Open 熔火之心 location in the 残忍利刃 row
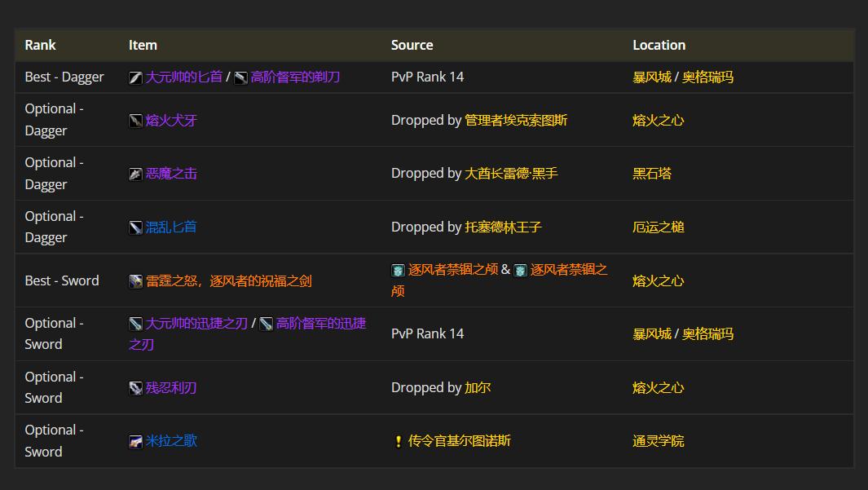868x490 pixels. (x=659, y=387)
